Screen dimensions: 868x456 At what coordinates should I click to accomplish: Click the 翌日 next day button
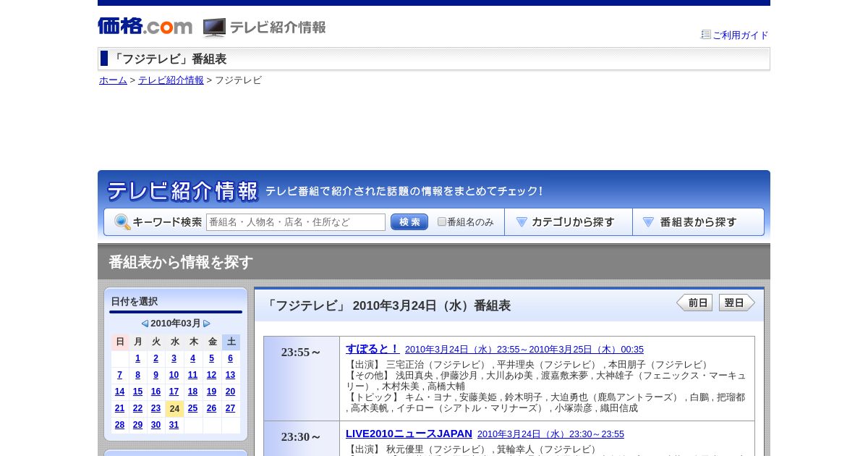click(737, 303)
